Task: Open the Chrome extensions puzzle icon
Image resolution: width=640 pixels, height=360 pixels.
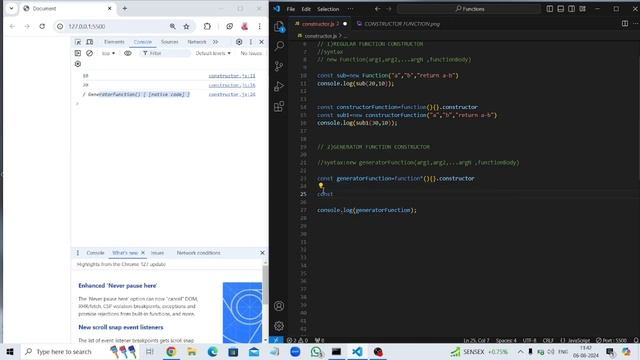Action: pos(207,26)
